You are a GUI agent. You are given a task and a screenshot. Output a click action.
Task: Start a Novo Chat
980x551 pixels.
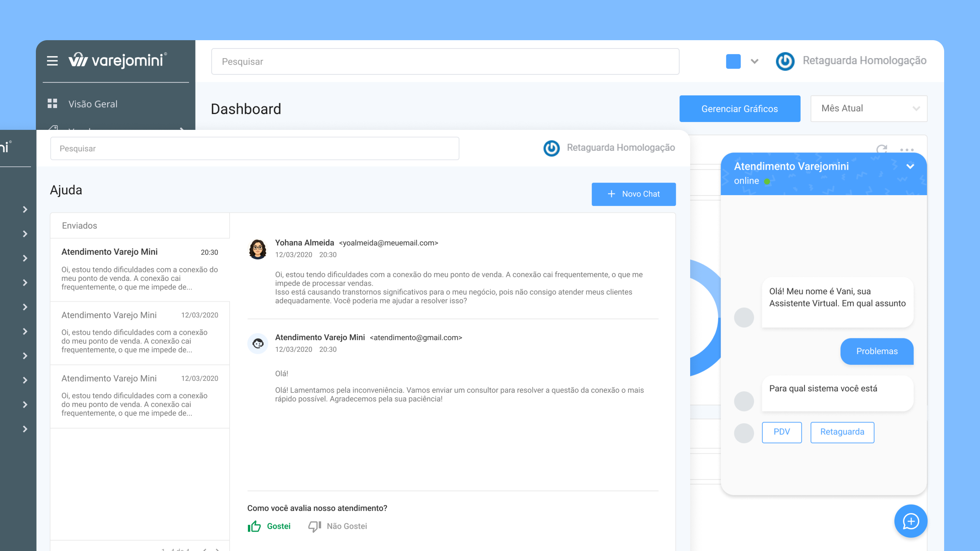633,194
